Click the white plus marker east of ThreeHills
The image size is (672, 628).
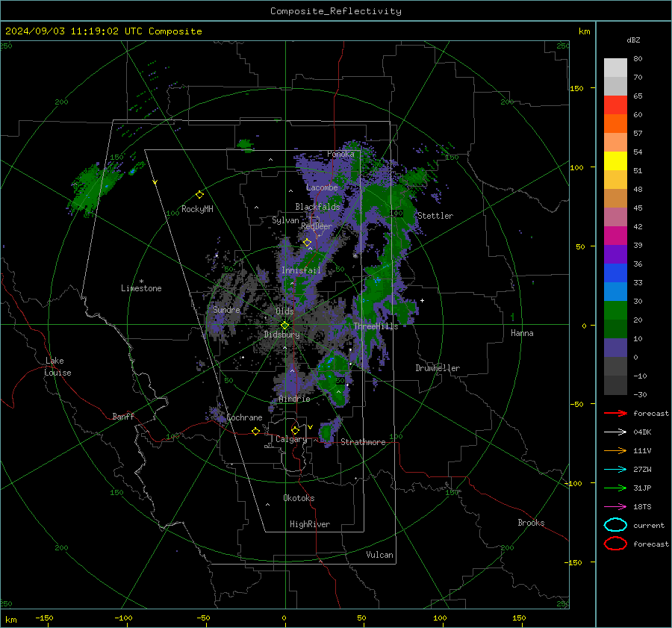(x=422, y=300)
